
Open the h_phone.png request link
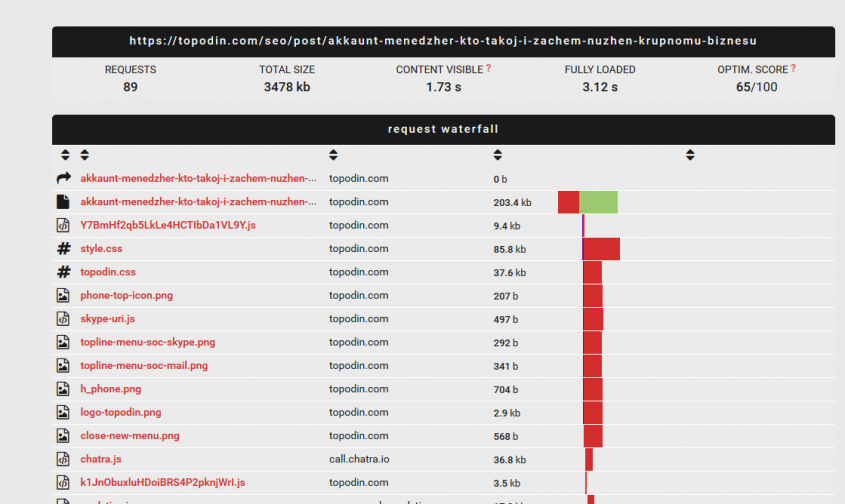110,389
